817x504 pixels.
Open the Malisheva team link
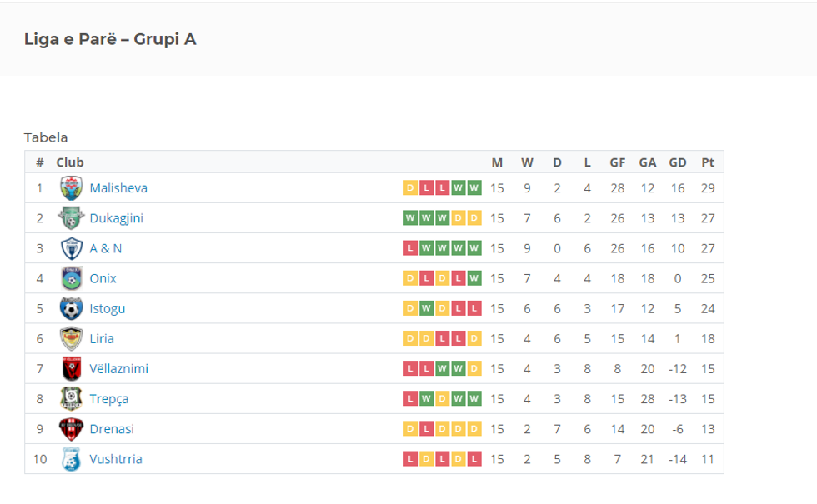click(118, 188)
